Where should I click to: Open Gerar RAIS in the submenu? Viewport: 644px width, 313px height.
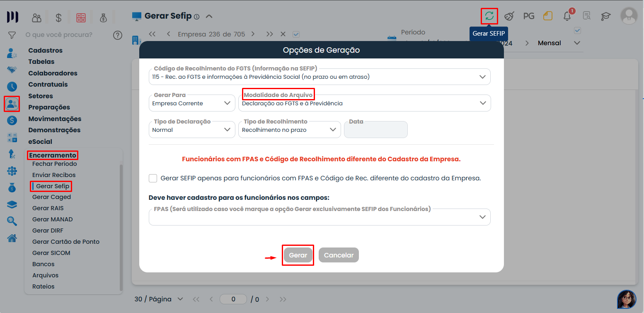coord(48,208)
